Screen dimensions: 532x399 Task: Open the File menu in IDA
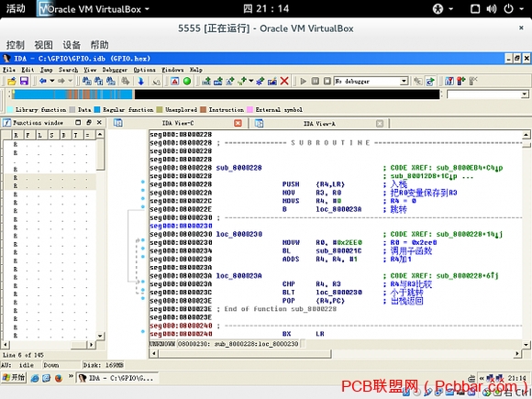(9, 70)
